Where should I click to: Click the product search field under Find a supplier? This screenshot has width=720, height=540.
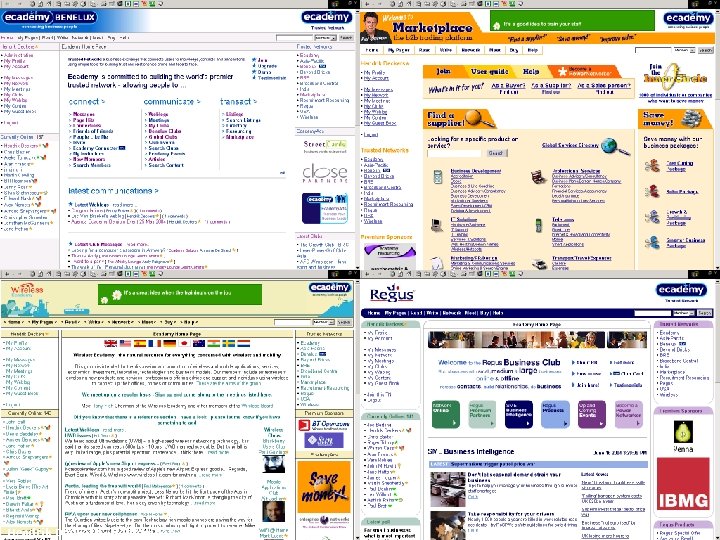[454, 153]
